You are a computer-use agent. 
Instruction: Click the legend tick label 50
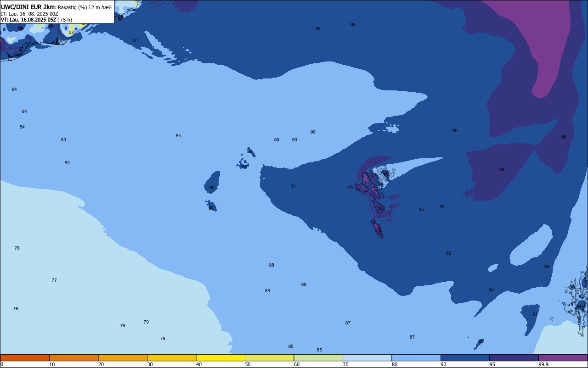tap(248, 364)
